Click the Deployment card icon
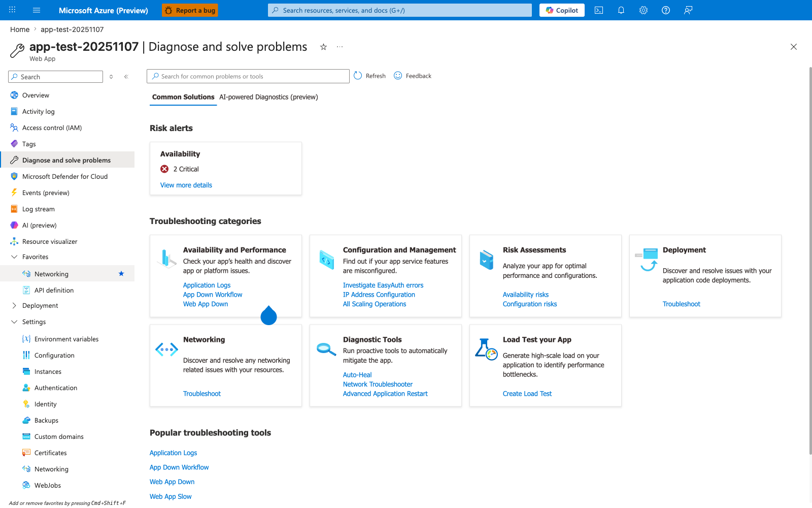812x508 pixels. coord(647,260)
